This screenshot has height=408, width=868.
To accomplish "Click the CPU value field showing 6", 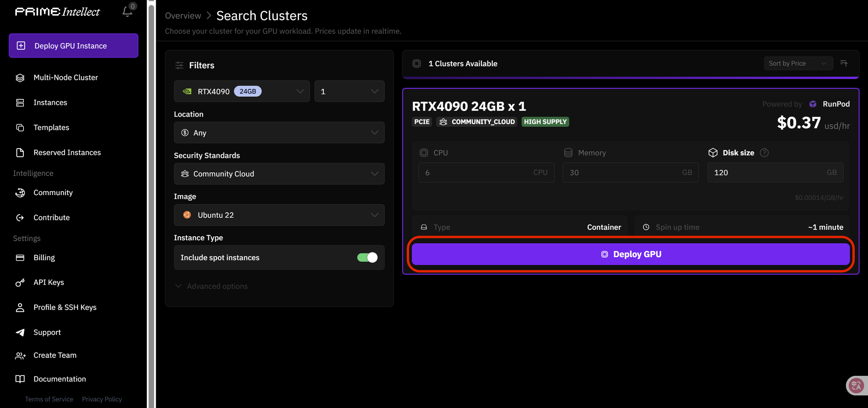I will pyautogui.click(x=486, y=173).
